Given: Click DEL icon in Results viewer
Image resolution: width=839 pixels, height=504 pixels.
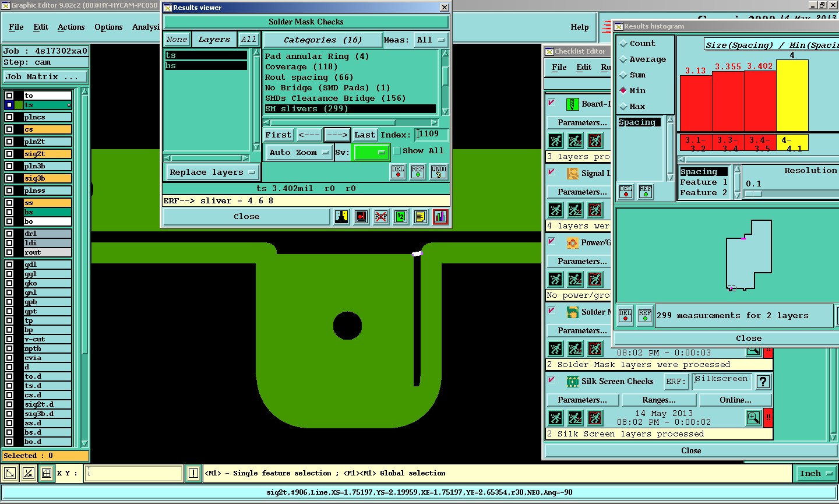Looking at the screenshot, I should (398, 172).
